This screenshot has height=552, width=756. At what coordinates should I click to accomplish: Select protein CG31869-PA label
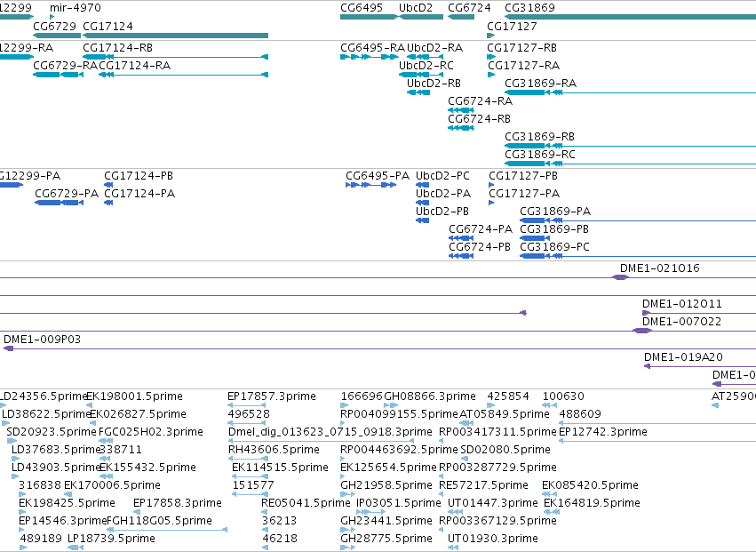point(555,212)
